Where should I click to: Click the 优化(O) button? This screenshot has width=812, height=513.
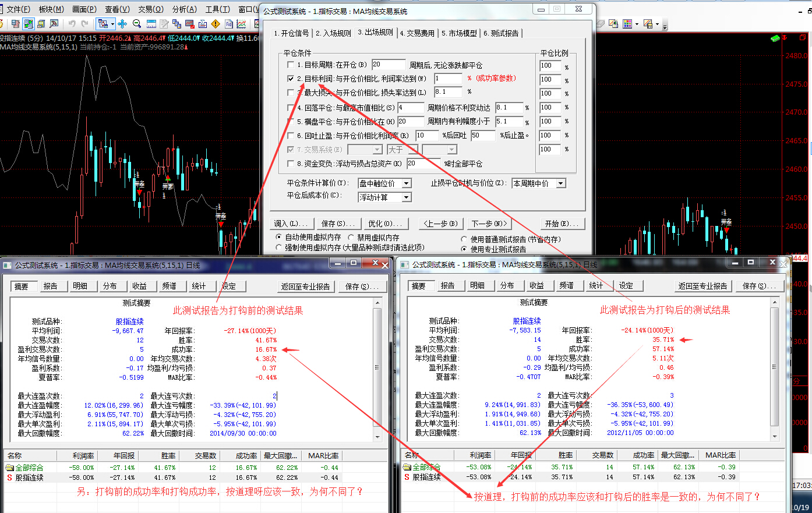(x=385, y=224)
